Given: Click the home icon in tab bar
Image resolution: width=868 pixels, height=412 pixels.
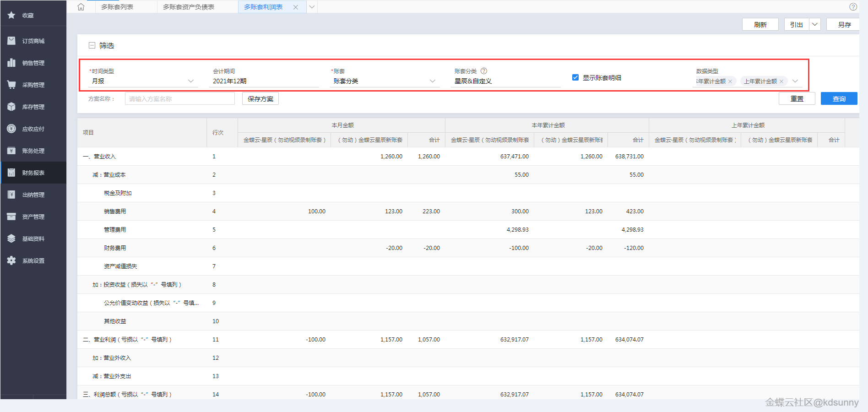Looking at the screenshot, I should 81,7.
